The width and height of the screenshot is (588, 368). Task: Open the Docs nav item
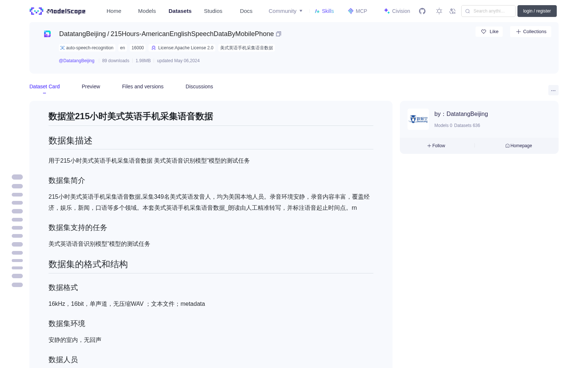[246, 11]
